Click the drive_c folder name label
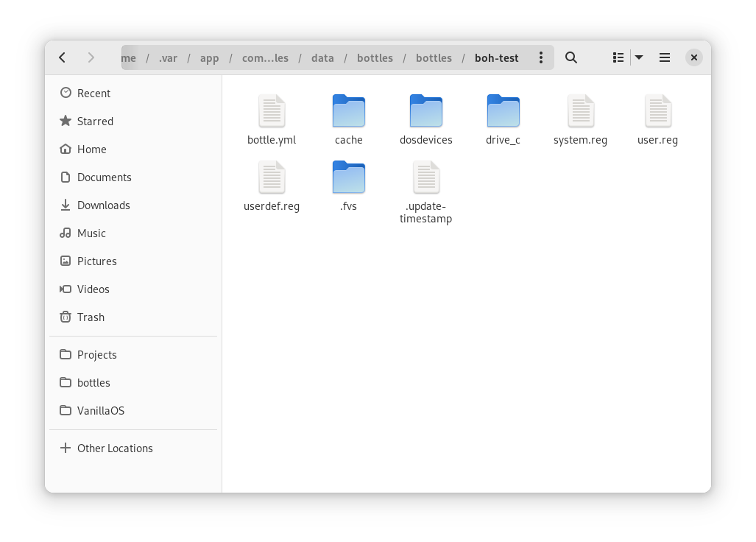The height and width of the screenshot is (542, 756). (503, 140)
